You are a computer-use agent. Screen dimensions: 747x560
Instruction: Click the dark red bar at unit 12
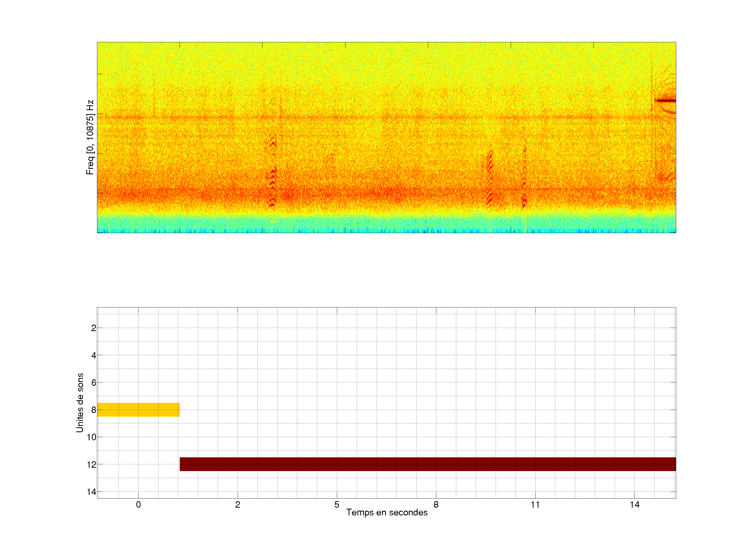[x=427, y=464]
